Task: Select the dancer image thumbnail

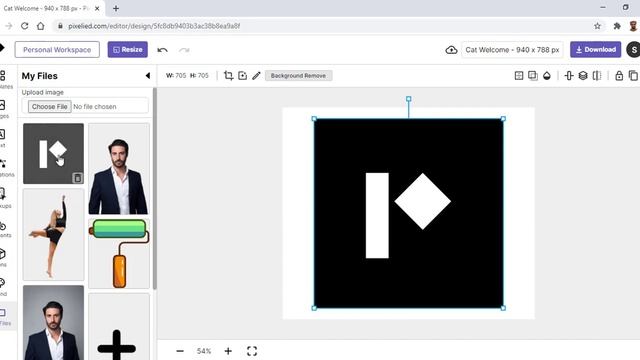Action: pyautogui.click(x=53, y=234)
